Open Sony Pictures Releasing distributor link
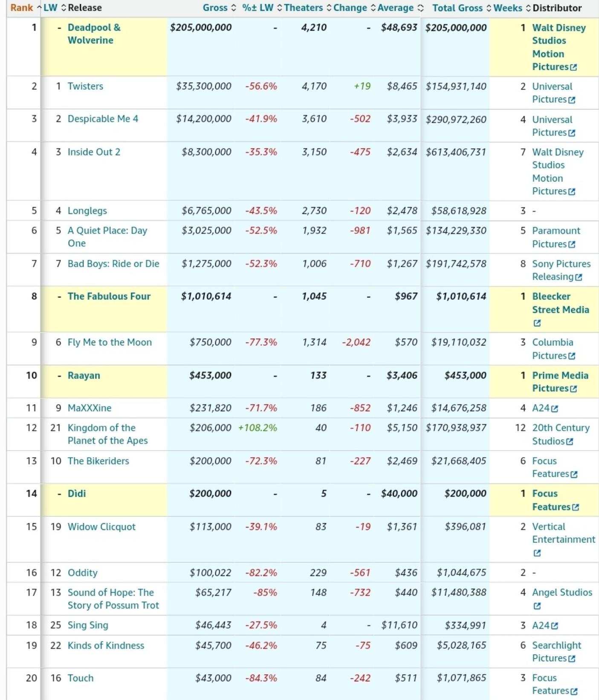599x700 pixels. point(561,270)
